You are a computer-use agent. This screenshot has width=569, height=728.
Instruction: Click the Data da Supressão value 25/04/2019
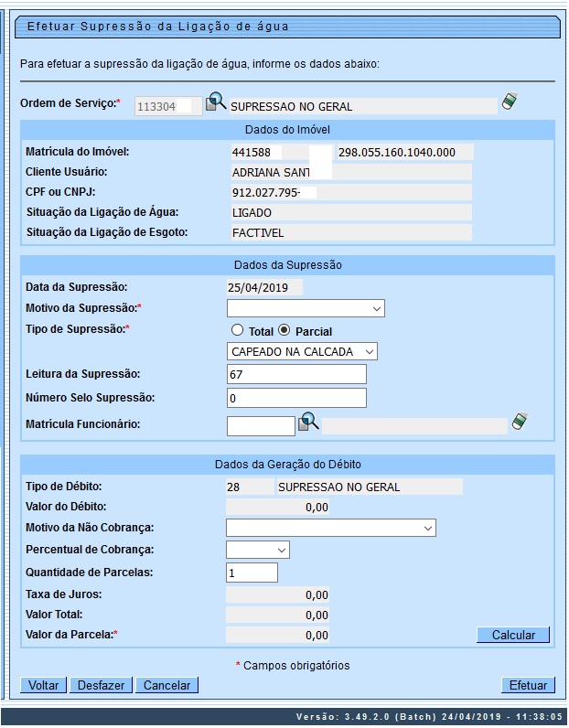264,287
